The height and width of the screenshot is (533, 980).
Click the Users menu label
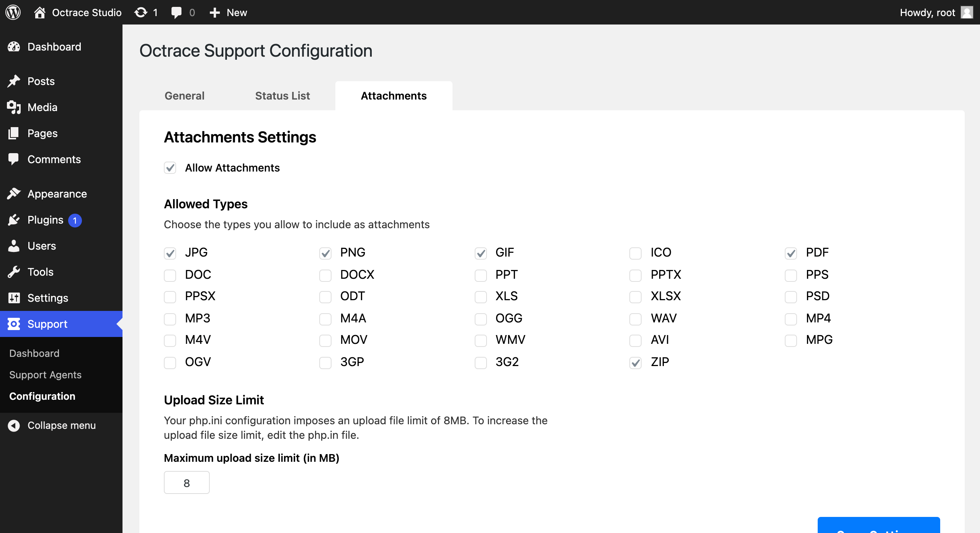tap(42, 246)
